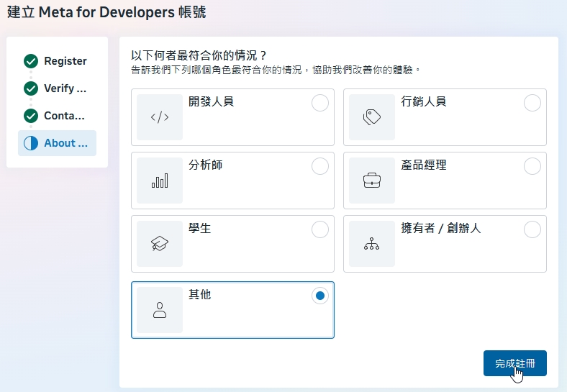Click the subtitle starting 告訴我們下列哪個角色

click(276, 70)
